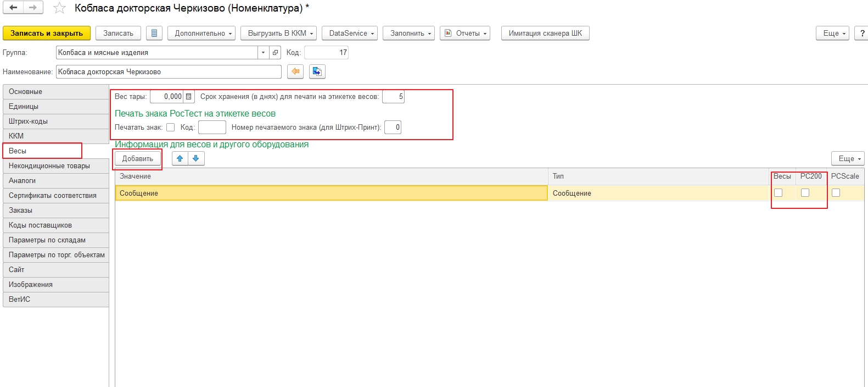868x387 pixels.
Task: Tick the Весы checkbox in Сообщение row
Action: (x=778, y=193)
